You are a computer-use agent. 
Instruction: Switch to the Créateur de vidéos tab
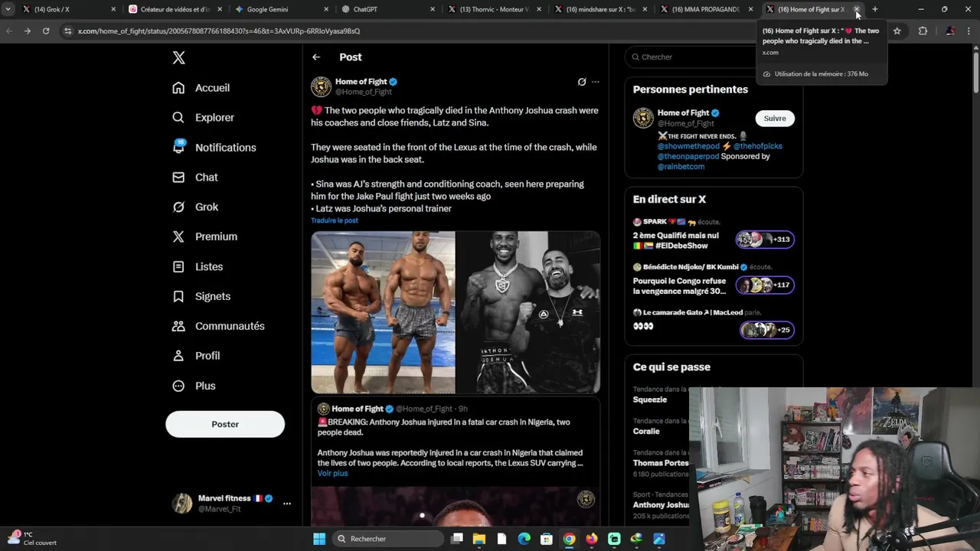tap(175, 9)
